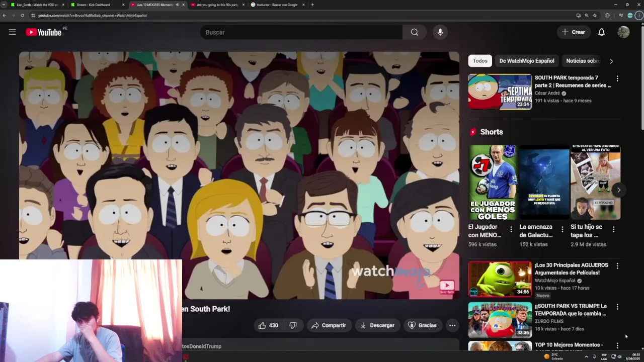Go back in browser history
Viewport: 644px width, 362px height.
[x=4, y=16]
